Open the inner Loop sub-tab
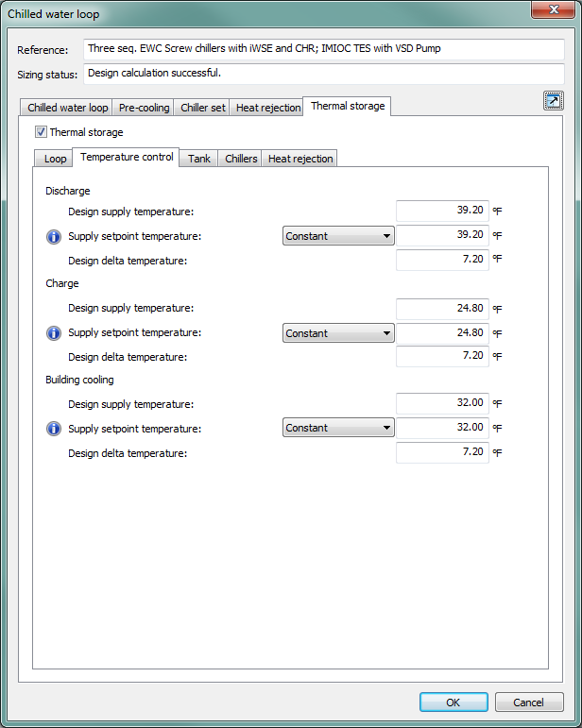582x728 pixels. (x=56, y=159)
